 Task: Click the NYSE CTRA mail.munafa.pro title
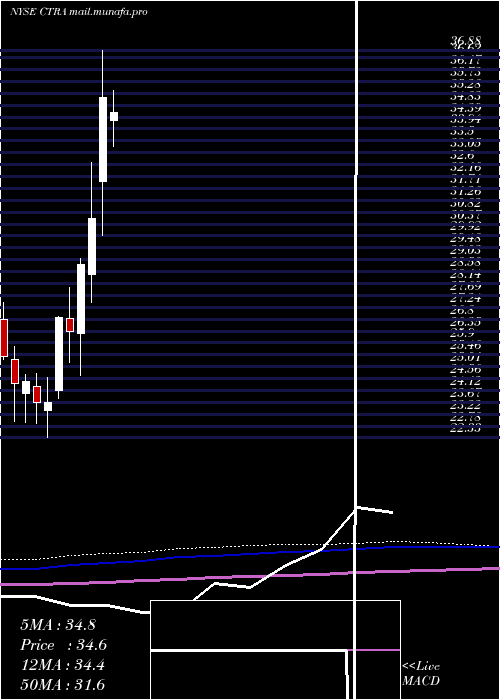click(x=79, y=12)
